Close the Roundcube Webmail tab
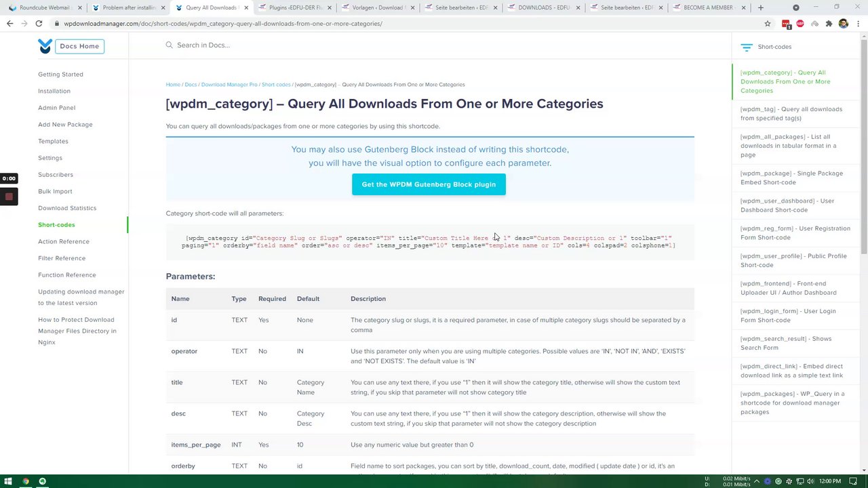The width and height of the screenshot is (868, 488). click(80, 7)
